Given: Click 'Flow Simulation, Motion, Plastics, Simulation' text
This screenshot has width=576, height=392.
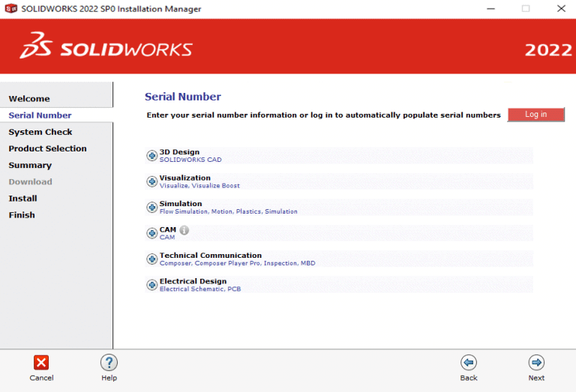Looking at the screenshot, I should coord(229,211).
